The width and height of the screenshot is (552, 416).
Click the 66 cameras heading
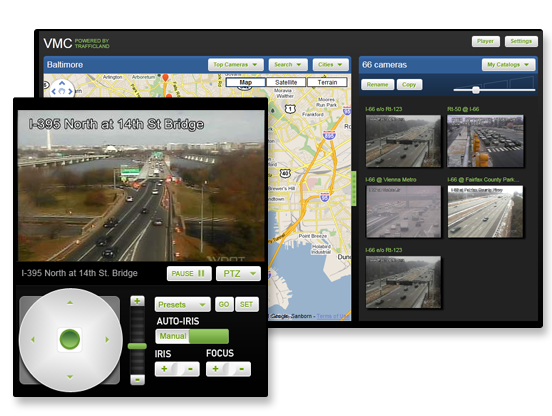pos(384,65)
